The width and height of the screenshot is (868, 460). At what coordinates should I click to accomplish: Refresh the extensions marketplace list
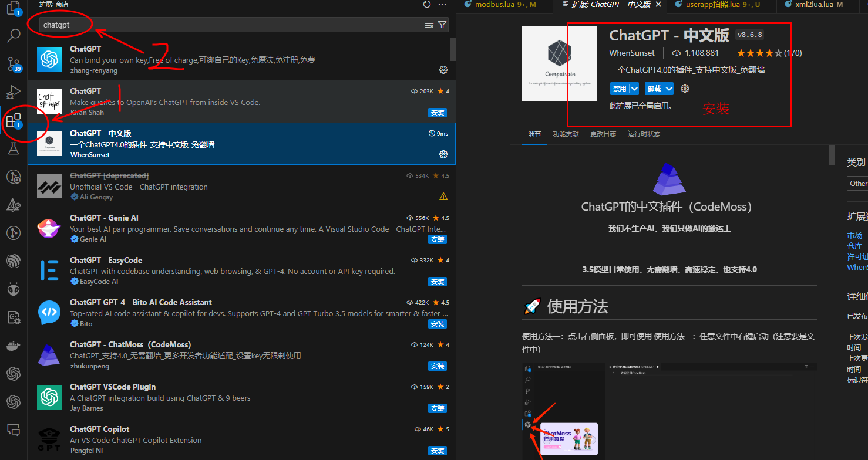pyautogui.click(x=427, y=5)
